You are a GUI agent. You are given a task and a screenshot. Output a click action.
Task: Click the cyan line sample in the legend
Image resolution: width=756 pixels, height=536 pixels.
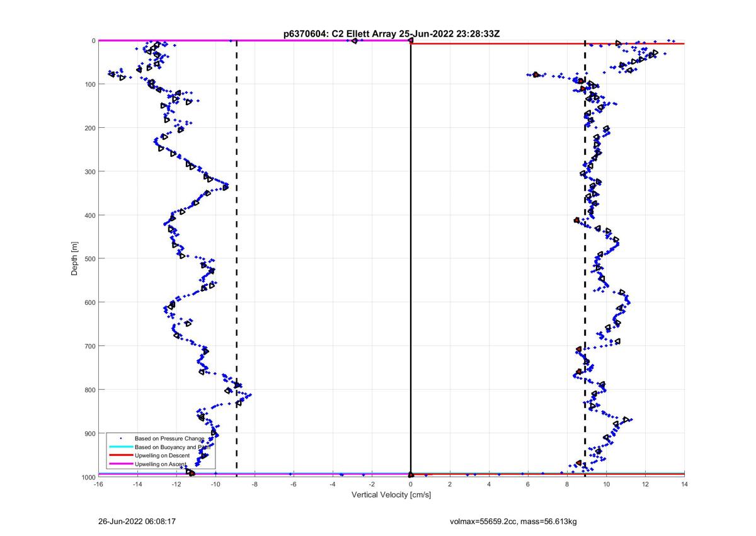pyautogui.click(x=120, y=447)
